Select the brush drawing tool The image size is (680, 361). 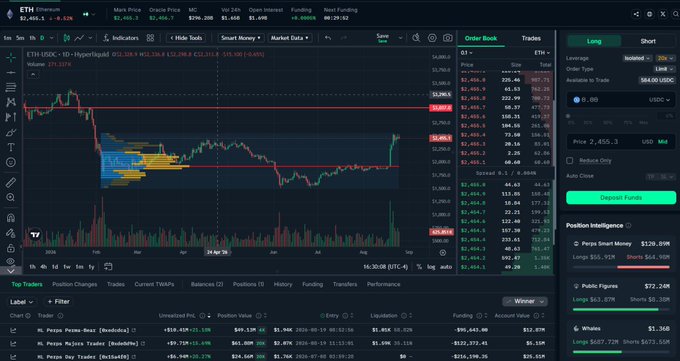tap(11, 132)
